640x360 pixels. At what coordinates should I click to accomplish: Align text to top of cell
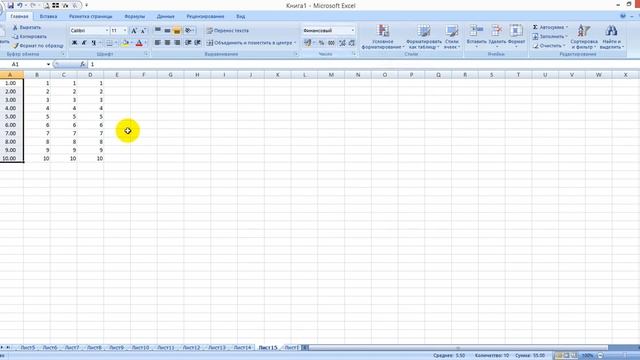158,31
